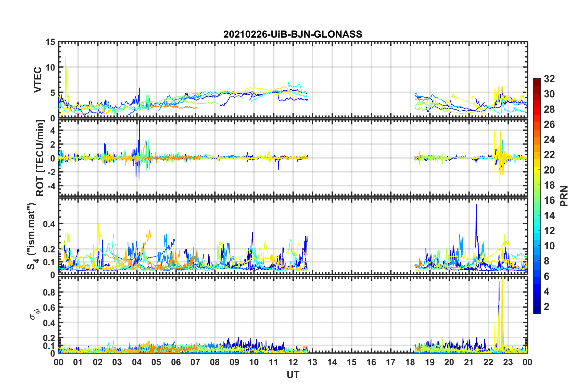Viewport: 586px width, 392px height.
Task: Click x-axis hour label 11
Action: 274,362
